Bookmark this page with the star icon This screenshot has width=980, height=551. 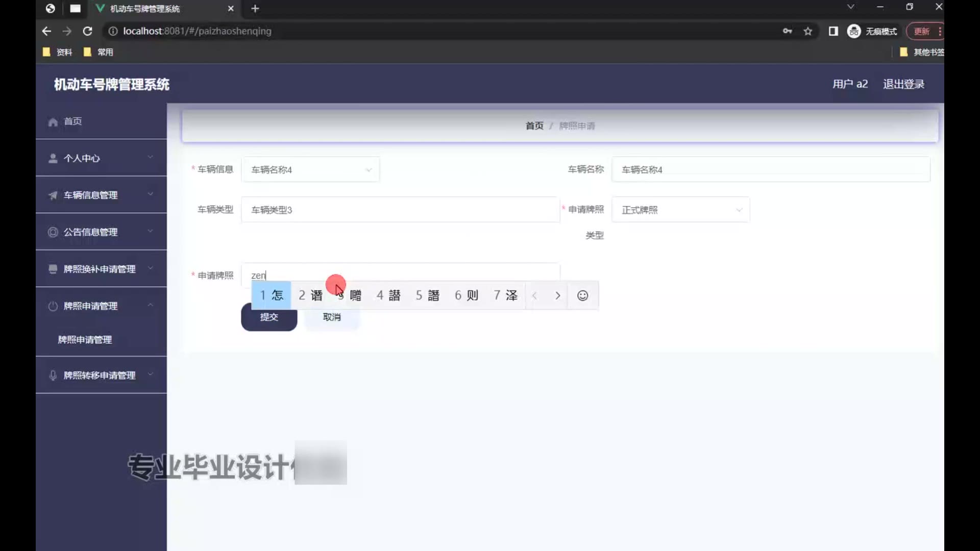(x=807, y=31)
